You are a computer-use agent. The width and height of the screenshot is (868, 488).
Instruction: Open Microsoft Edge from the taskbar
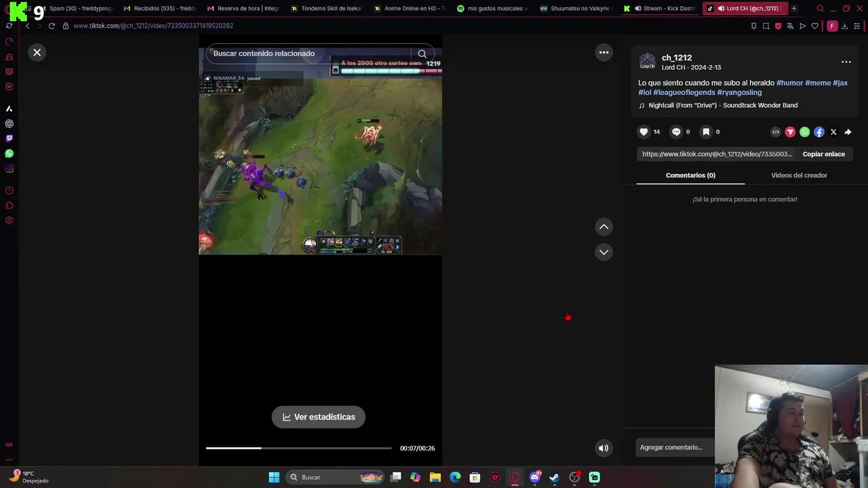click(455, 477)
